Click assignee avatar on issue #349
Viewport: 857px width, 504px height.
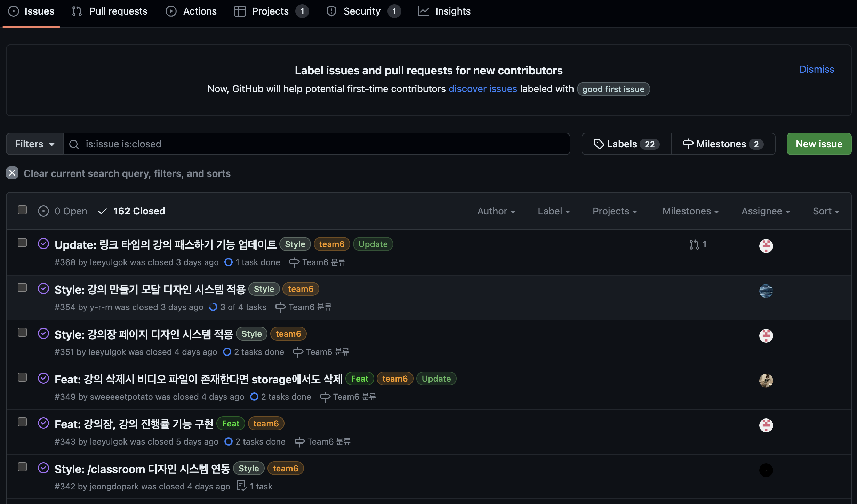coord(766,380)
